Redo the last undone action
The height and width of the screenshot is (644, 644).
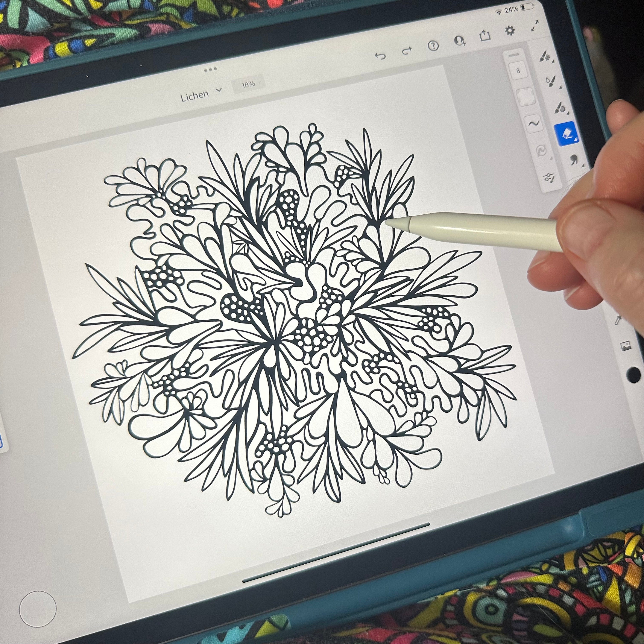pos(407,51)
